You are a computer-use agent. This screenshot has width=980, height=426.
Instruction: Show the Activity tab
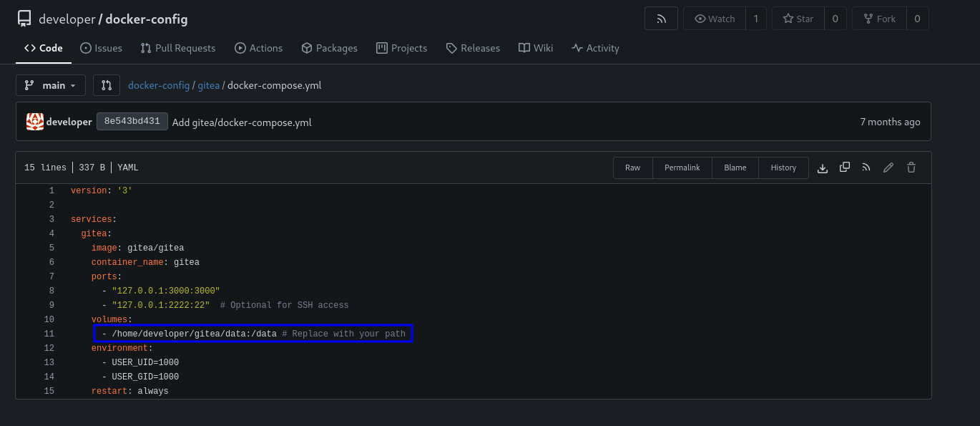(595, 48)
